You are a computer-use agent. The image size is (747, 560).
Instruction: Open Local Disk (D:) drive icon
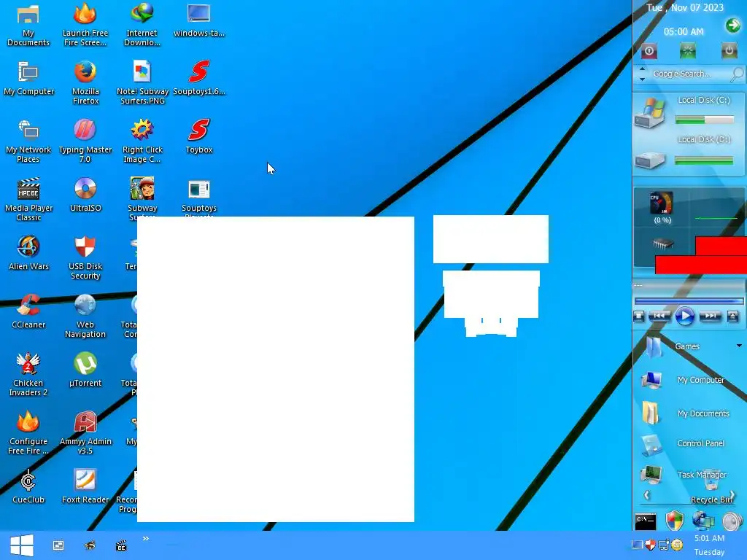[x=650, y=160]
